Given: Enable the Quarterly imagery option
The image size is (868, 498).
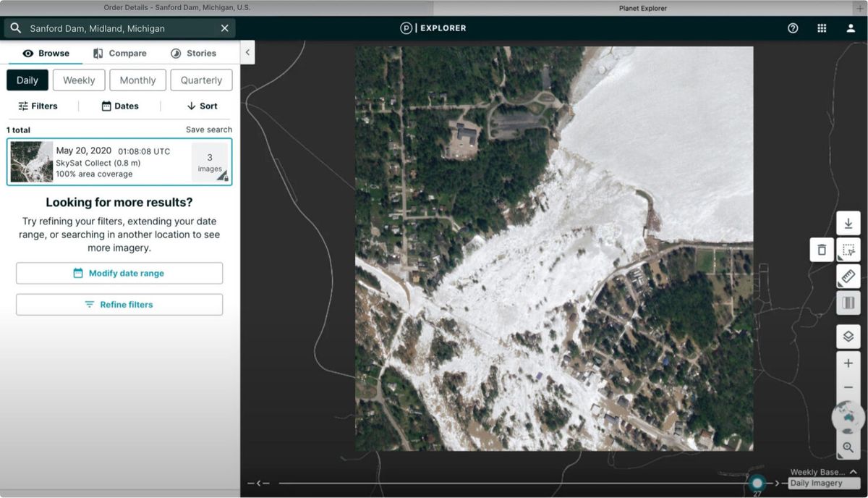Looking at the screenshot, I should point(201,80).
